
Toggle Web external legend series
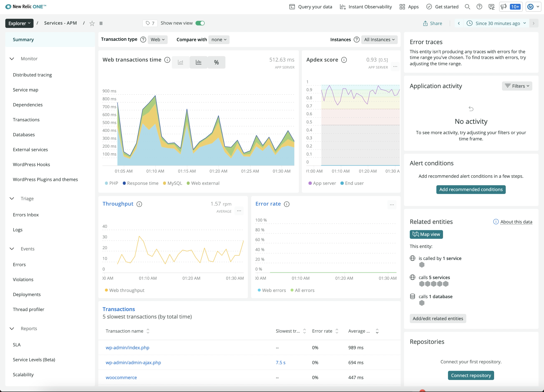coord(203,183)
